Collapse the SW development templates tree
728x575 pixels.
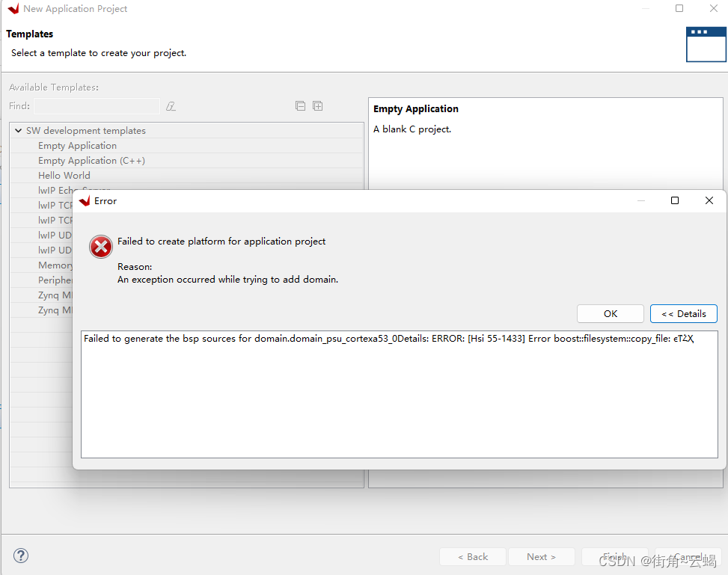[18, 130]
